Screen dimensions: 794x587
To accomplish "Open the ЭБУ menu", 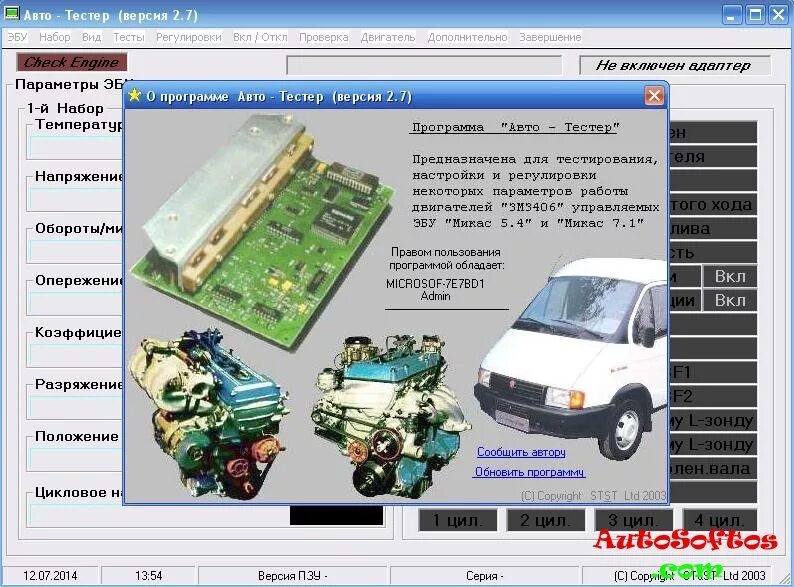I will pyautogui.click(x=17, y=37).
